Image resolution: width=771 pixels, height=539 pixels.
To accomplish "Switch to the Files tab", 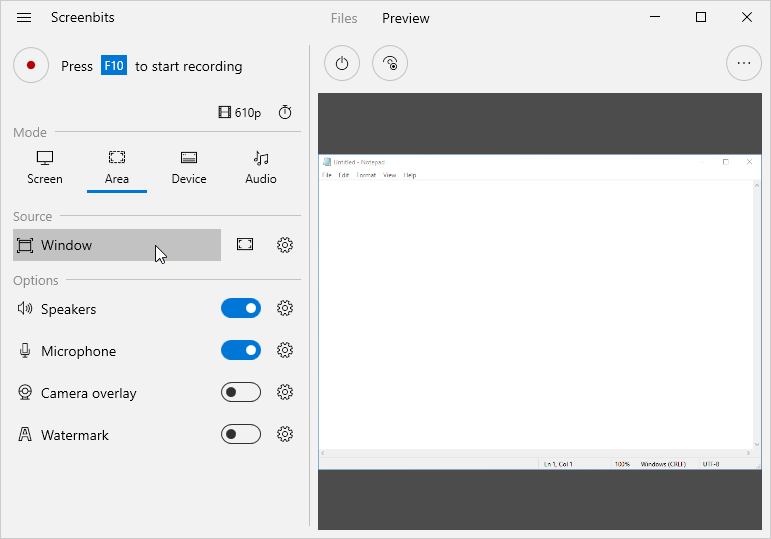I will tap(344, 18).
